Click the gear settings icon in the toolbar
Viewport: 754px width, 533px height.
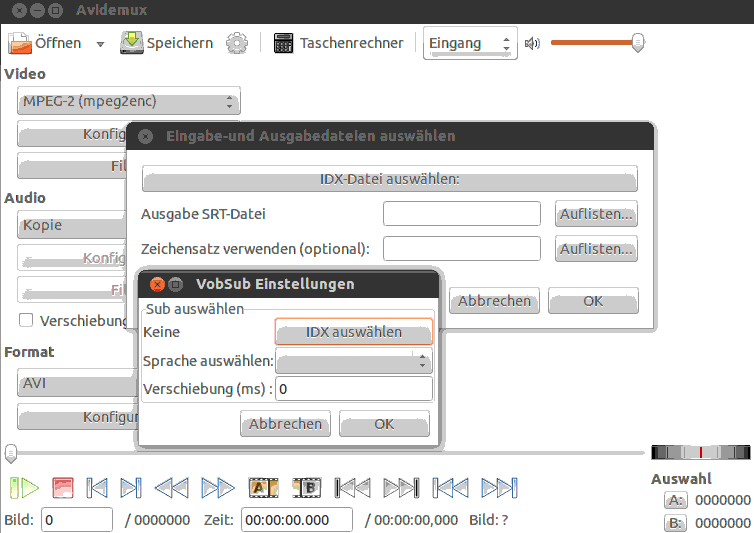click(237, 43)
